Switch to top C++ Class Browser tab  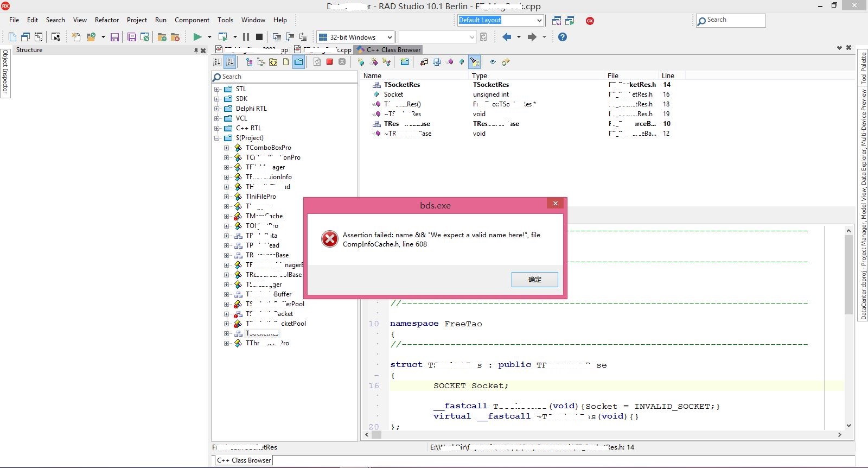388,49
